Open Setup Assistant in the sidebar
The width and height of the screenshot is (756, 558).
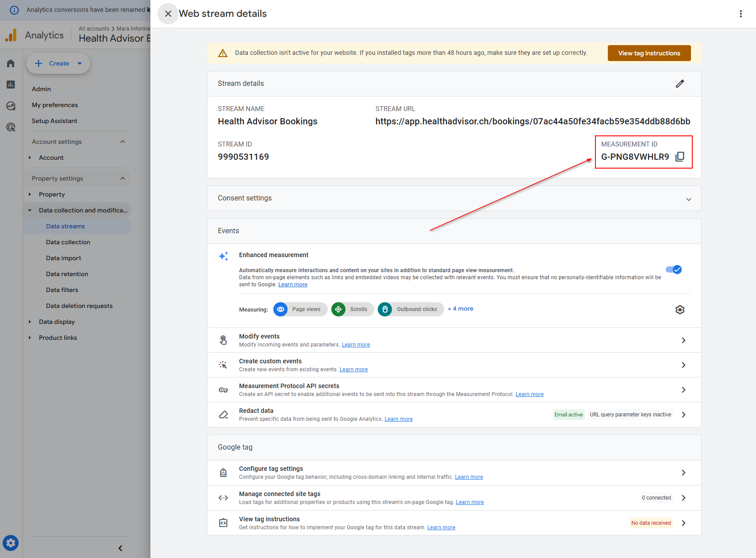click(x=54, y=121)
